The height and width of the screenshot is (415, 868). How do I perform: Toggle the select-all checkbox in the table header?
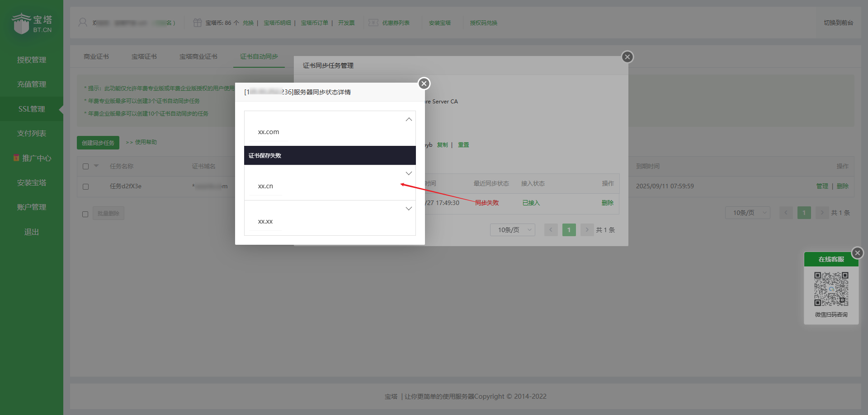pos(85,166)
